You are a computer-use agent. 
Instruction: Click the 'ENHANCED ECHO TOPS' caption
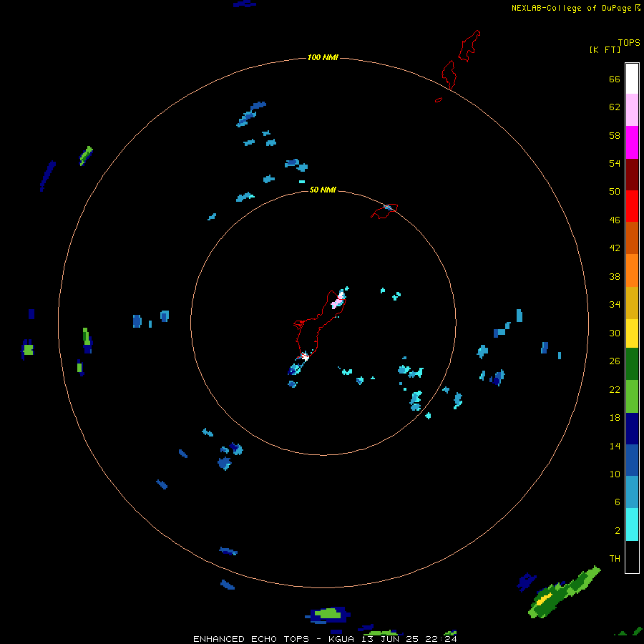coord(251,639)
